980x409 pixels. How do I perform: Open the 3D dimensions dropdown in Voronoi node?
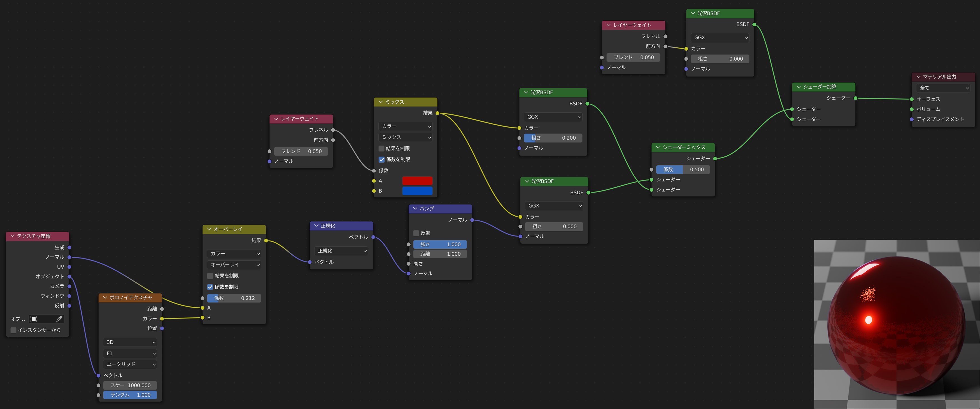pyautogui.click(x=130, y=342)
